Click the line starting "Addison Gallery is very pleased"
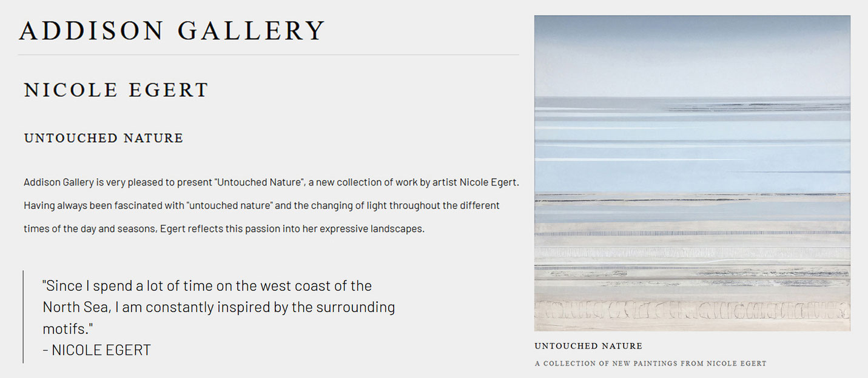868x378 pixels. point(271,182)
